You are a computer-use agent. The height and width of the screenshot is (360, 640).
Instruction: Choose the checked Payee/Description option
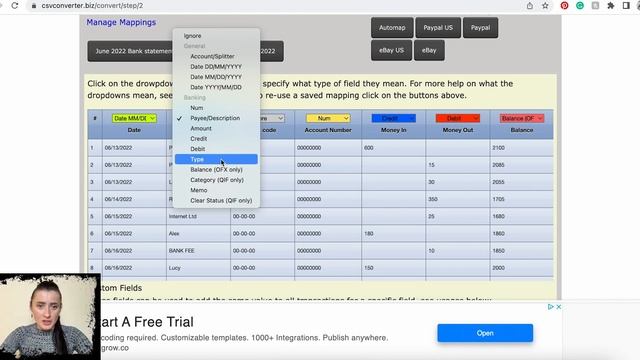216,118
